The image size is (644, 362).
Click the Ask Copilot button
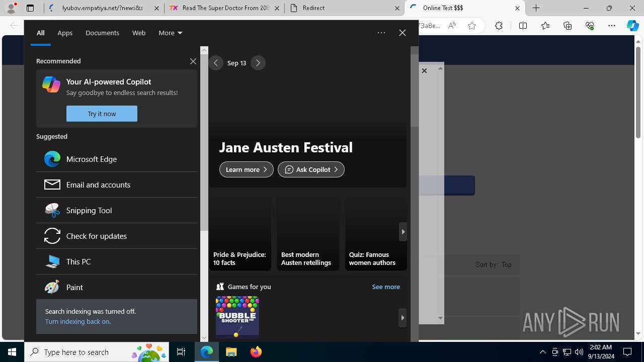point(311,169)
